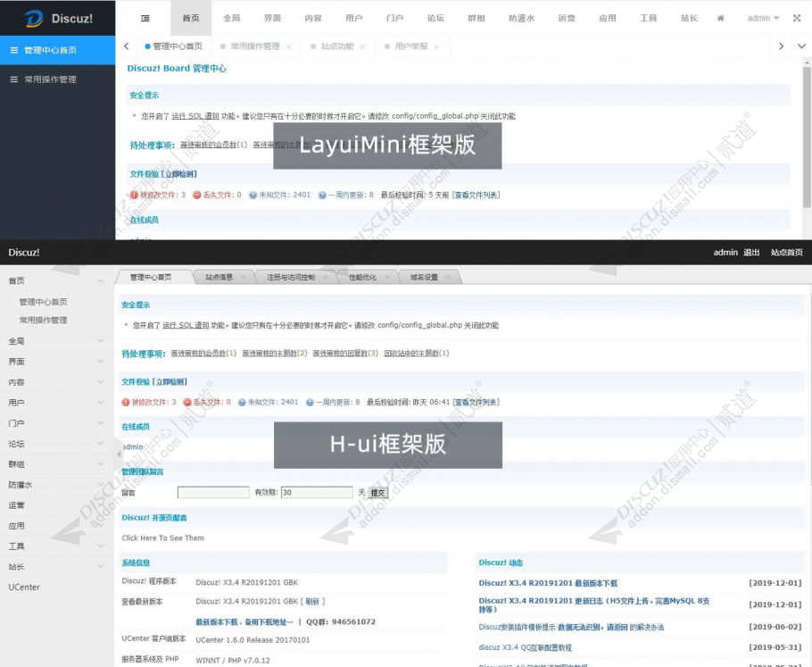
Task: Expand the 站长 section in H-ui sidebar
Action: pyautogui.click(x=101, y=566)
